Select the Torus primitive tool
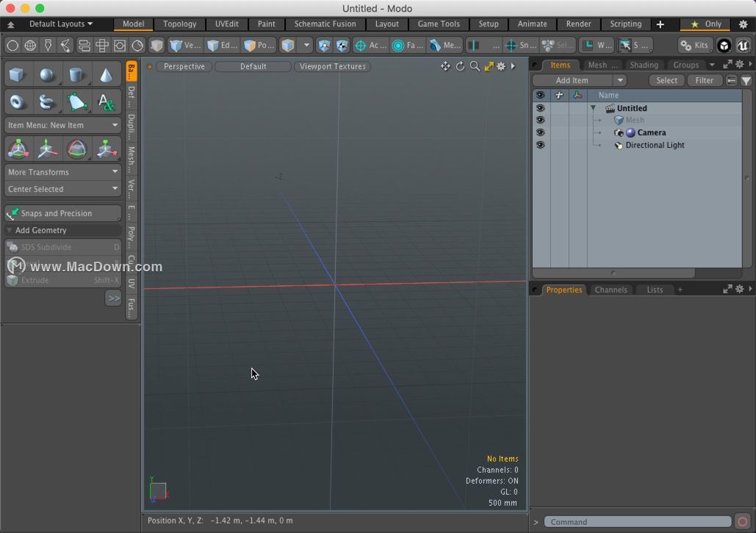Screen dimensions: 756x533 coord(18,101)
